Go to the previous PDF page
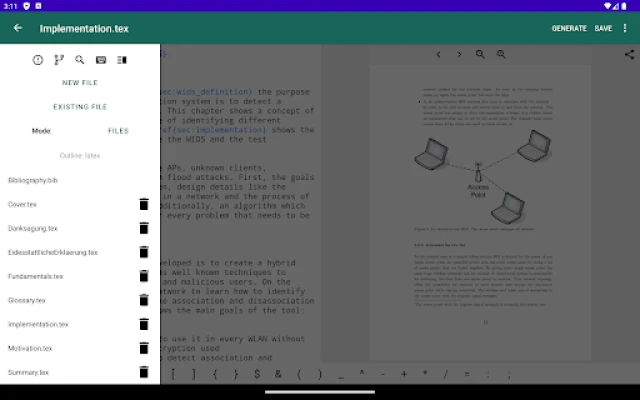 click(438, 54)
